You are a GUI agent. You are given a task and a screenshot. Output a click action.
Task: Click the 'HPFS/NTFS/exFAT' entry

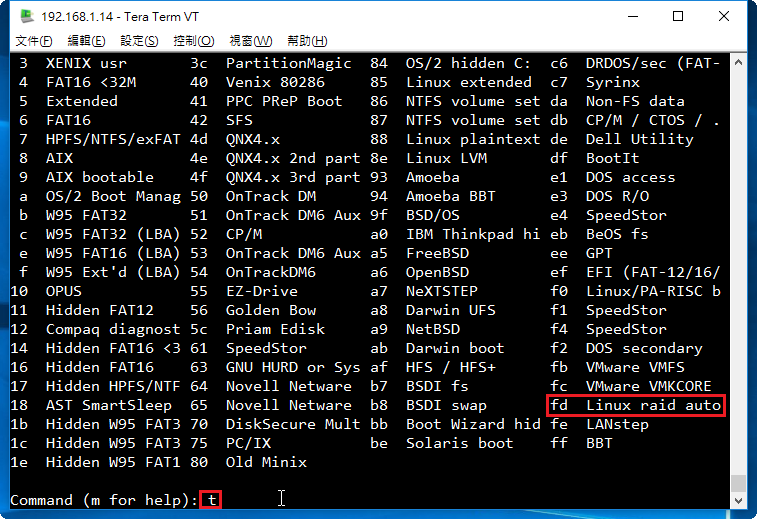tap(113, 139)
